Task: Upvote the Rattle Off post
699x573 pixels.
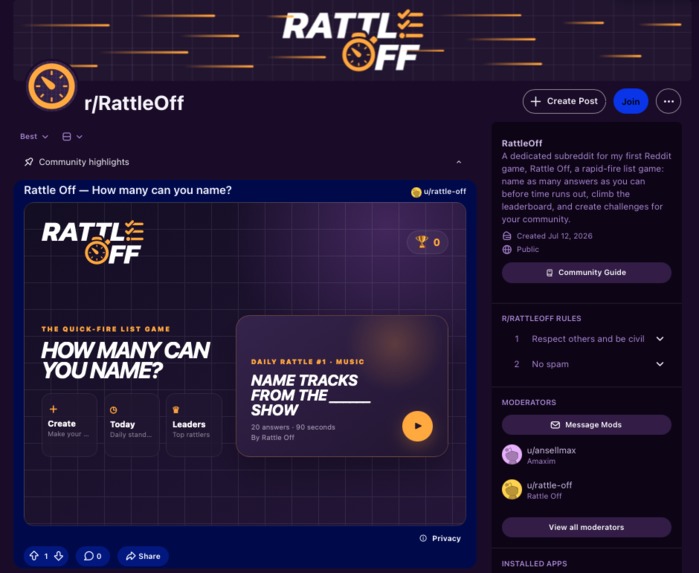Action: coord(34,556)
